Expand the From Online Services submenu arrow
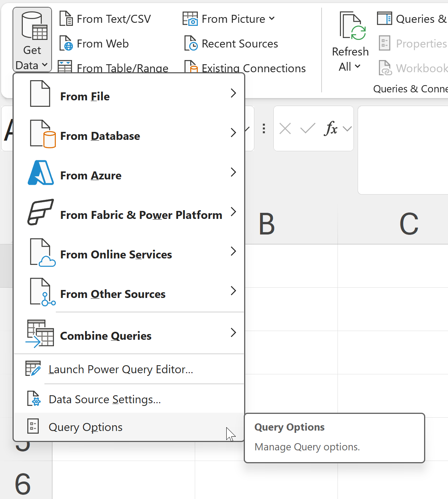Viewport: 448px width, 499px height. click(233, 251)
